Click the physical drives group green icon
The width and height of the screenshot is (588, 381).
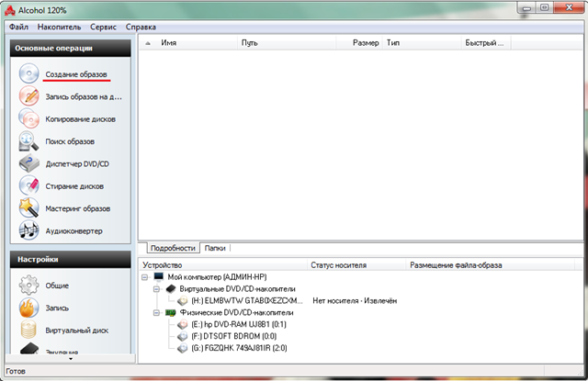coord(171,312)
